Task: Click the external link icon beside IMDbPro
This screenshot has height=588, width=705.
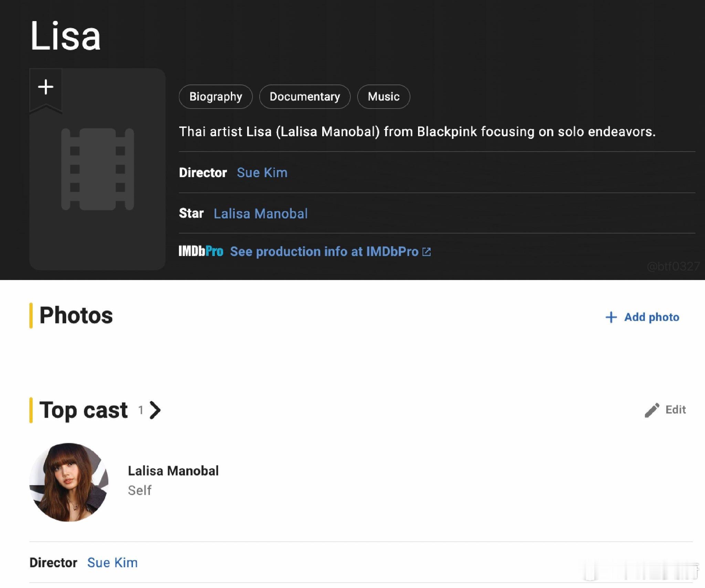Action: tap(427, 252)
